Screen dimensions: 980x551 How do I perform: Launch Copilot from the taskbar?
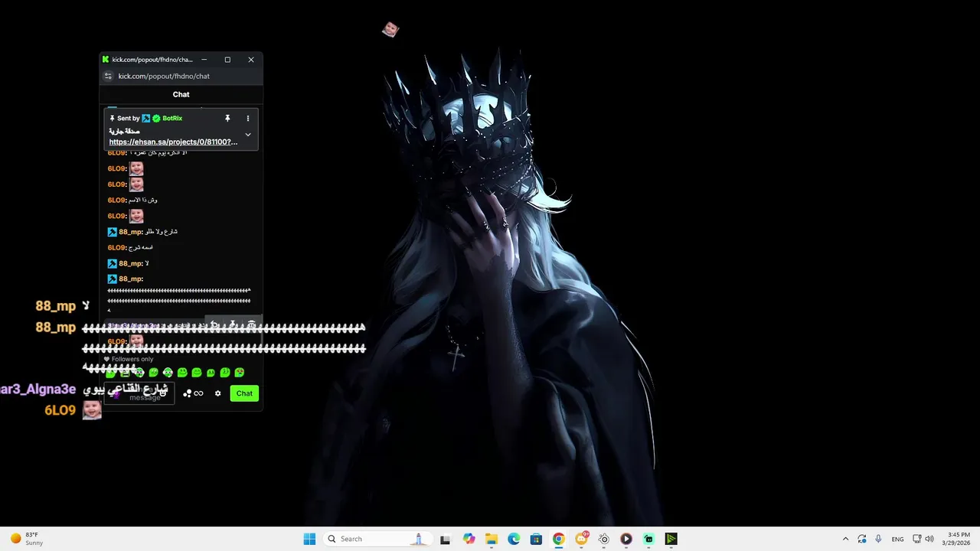469,539
